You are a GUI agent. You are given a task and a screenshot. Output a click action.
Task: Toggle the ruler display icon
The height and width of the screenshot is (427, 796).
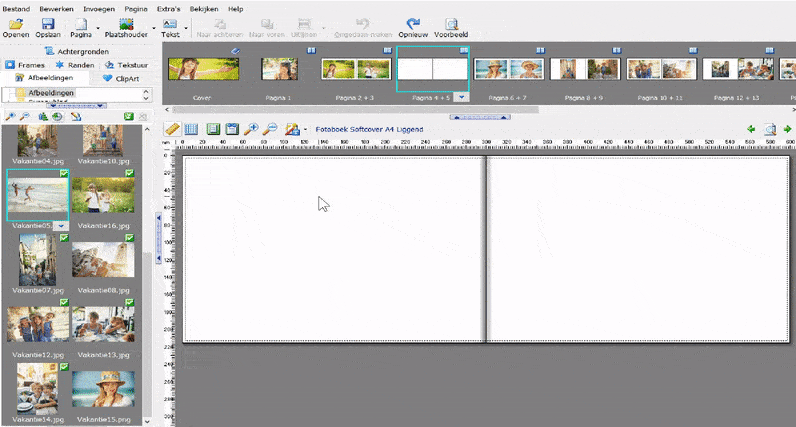click(172, 129)
